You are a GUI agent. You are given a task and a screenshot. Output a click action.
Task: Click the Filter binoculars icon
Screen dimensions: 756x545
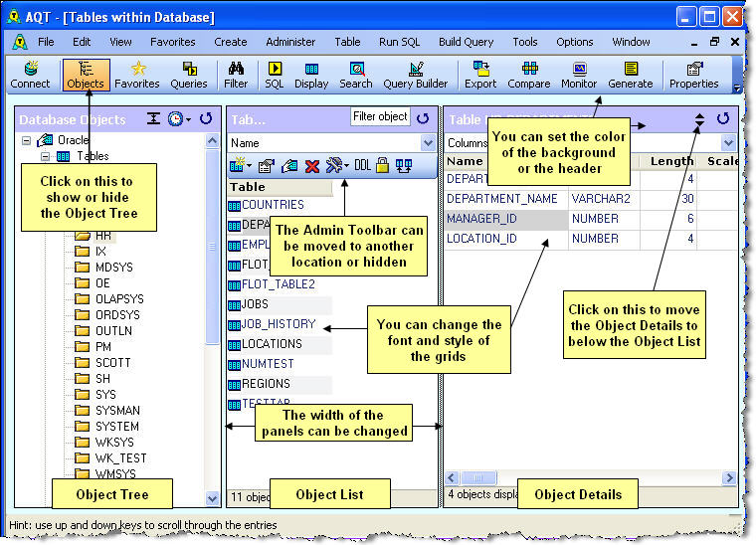point(236,75)
